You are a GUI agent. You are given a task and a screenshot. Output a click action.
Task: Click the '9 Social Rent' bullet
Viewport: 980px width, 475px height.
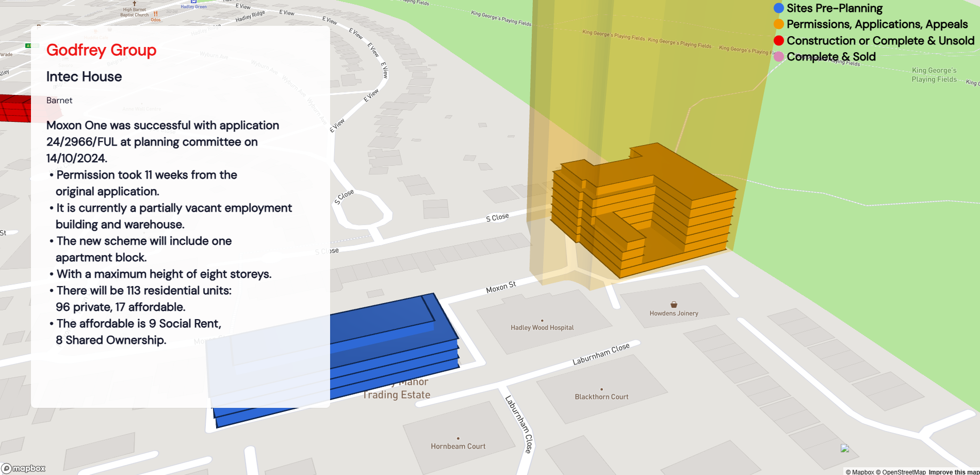(135, 332)
